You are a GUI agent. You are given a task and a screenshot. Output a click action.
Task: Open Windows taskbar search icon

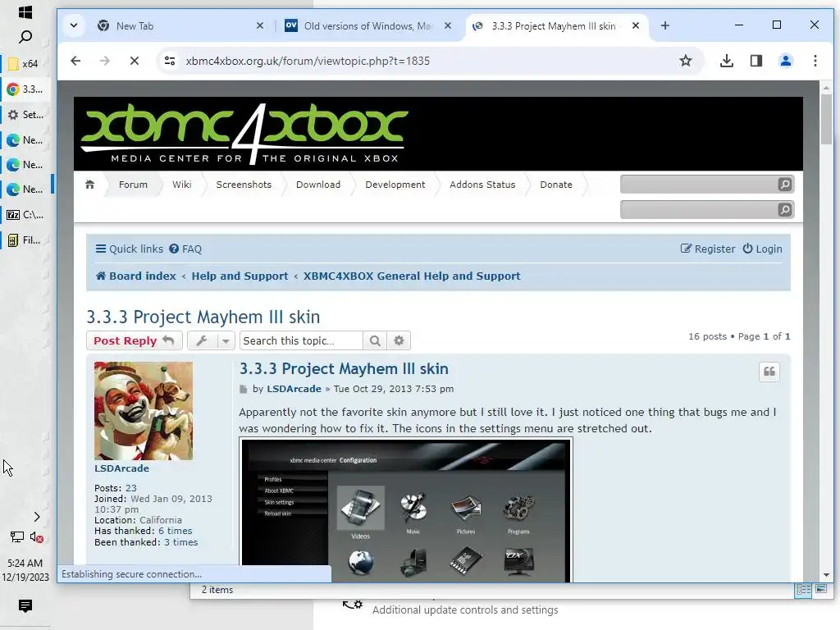pos(25,36)
